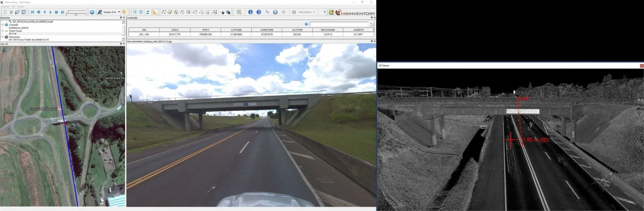The height and width of the screenshot is (211, 644).
Task: Click the search button beside Localização field
Action: point(372,24)
